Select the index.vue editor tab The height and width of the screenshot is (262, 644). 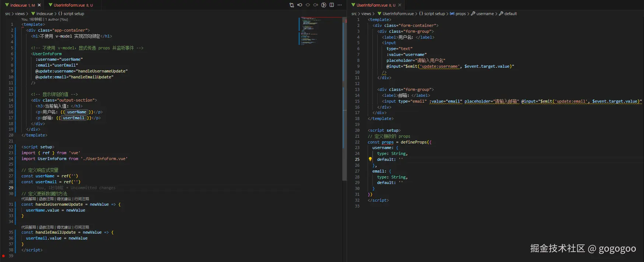[x=18, y=5]
